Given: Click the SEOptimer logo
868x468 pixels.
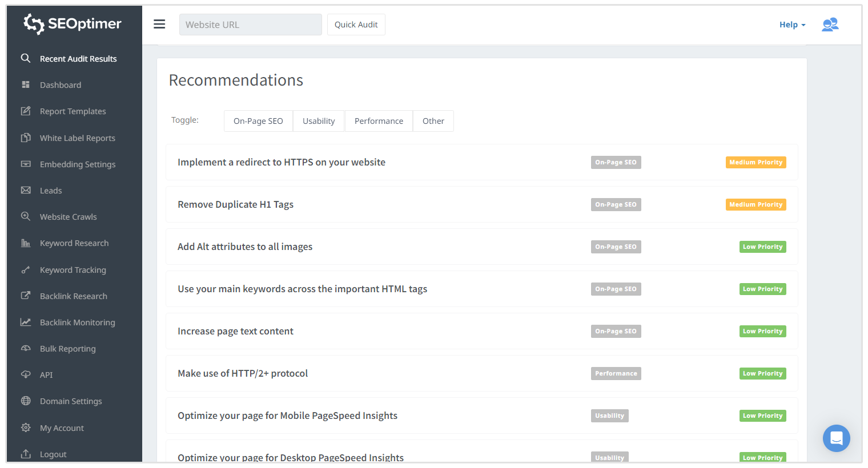Looking at the screenshot, I should point(73,23).
